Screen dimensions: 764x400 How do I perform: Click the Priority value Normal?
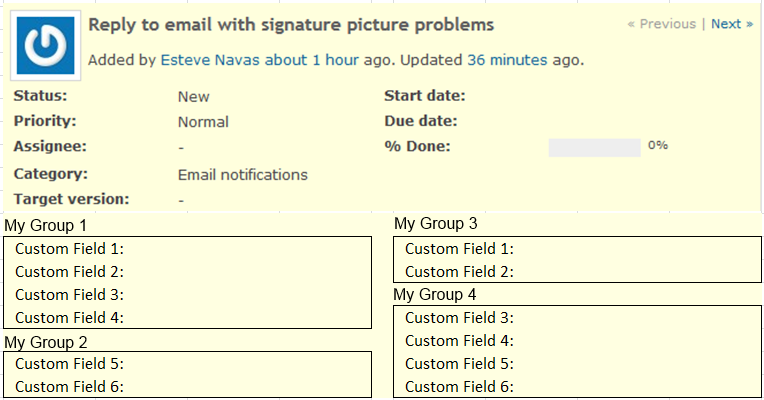(x=203, y=122)
